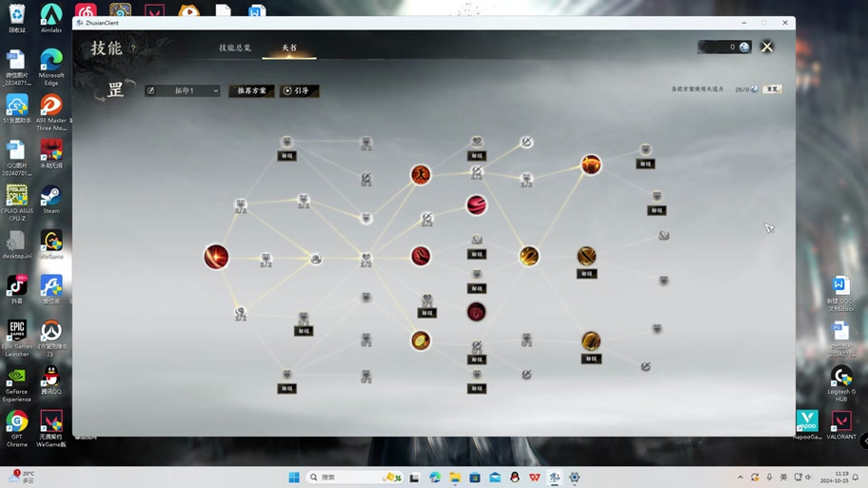Select the leftmost large red skill node
Image resolution: width=868 pixels, height=488 pixels.
click(x=216, y=257)
